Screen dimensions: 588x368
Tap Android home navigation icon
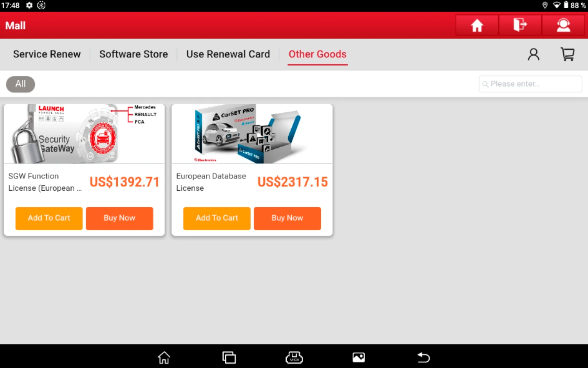pyautogui.click(x=164, y=357)
